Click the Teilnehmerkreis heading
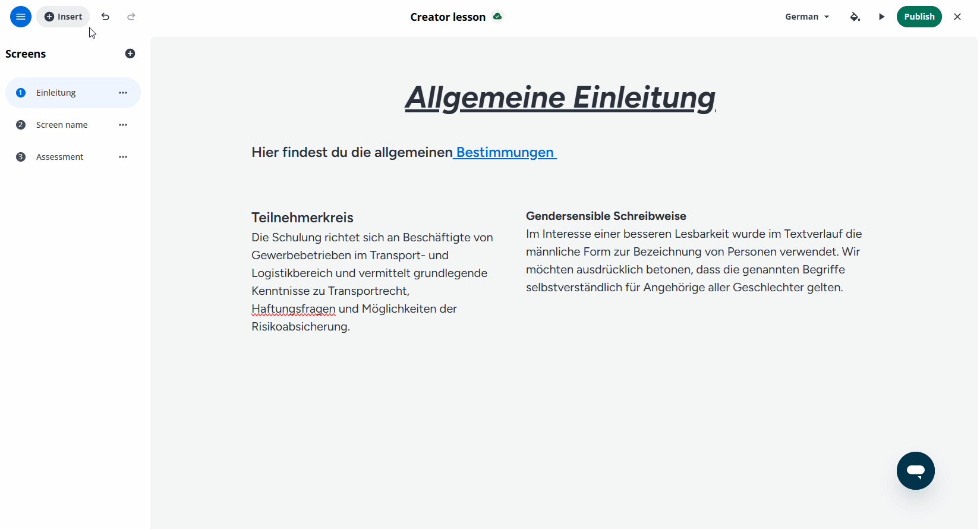 click(302, 218)
